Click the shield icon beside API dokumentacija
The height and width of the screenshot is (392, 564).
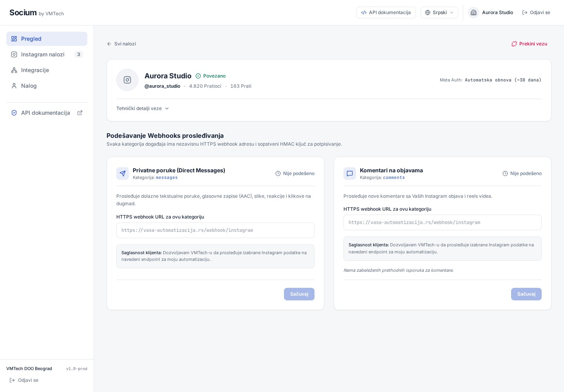pyautogui.click(x=14, y=113)
